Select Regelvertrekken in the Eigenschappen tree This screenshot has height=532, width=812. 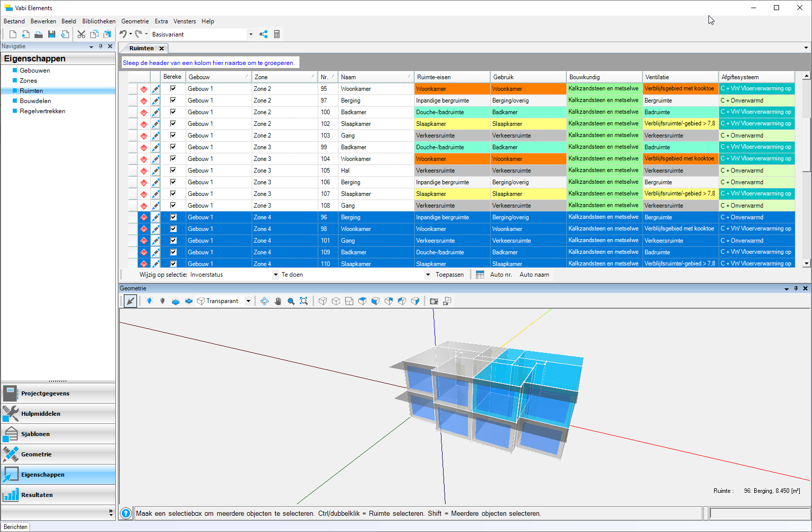42,111
